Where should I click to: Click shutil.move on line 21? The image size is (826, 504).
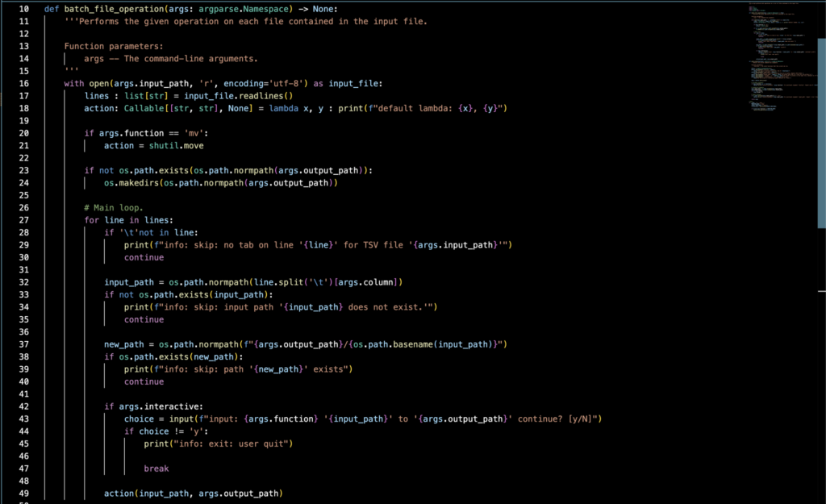pos(176,146)
